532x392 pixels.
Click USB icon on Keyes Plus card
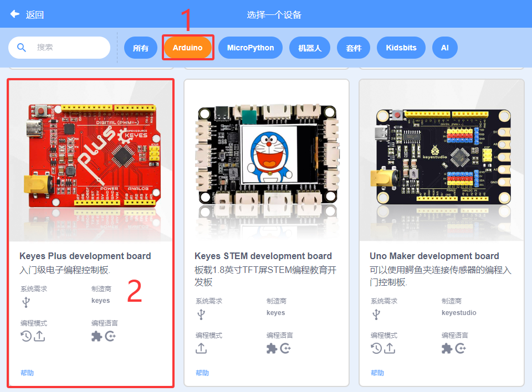(x=26, y=302)
